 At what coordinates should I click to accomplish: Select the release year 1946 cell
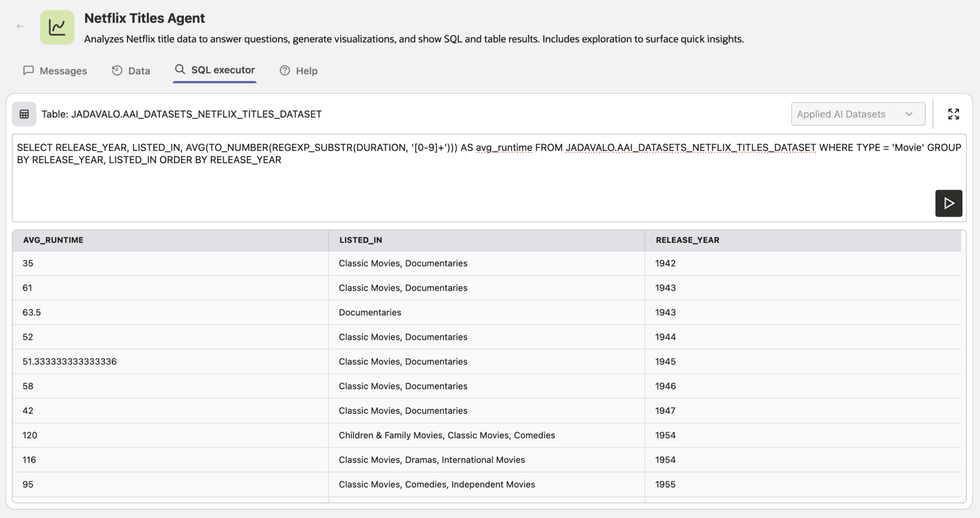803,386
